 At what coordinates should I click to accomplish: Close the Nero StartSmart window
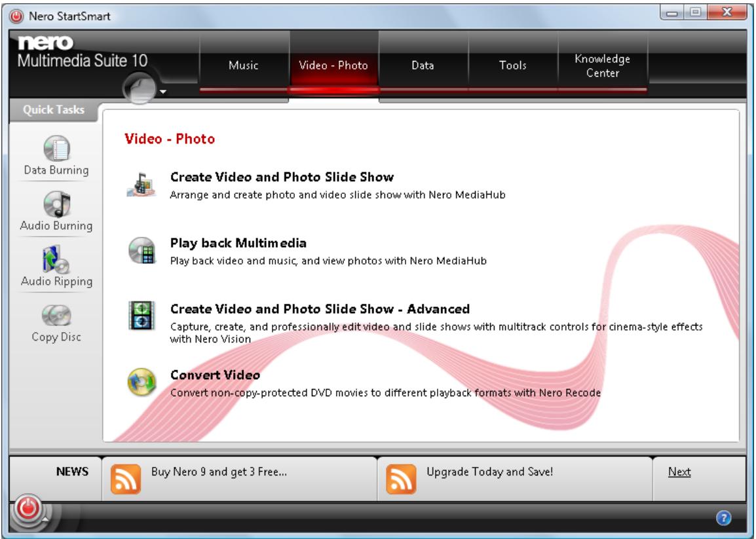pos(728,12)
